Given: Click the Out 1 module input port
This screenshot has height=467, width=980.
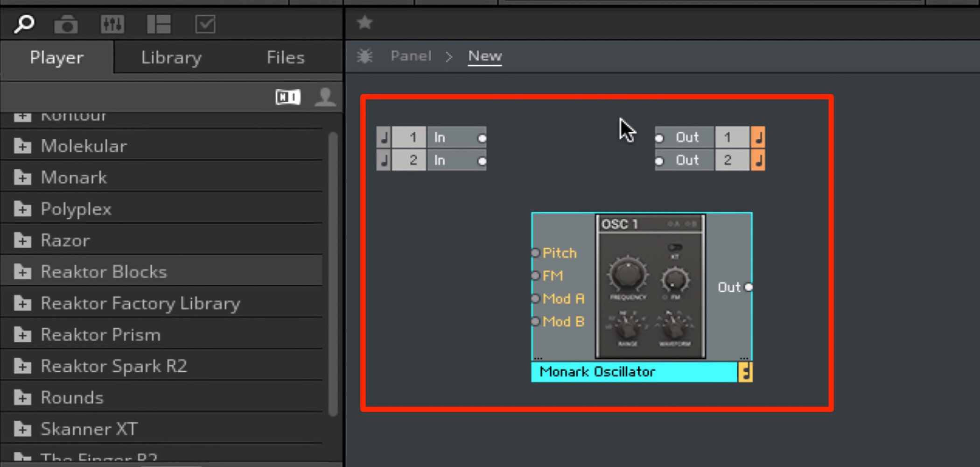Looking at the screenshot, I should click(659, 138).
